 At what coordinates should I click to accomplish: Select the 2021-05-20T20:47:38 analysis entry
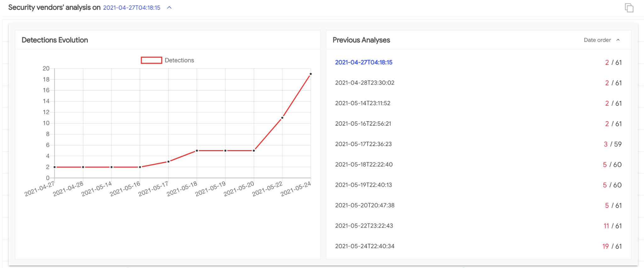(x=364, y=205)
